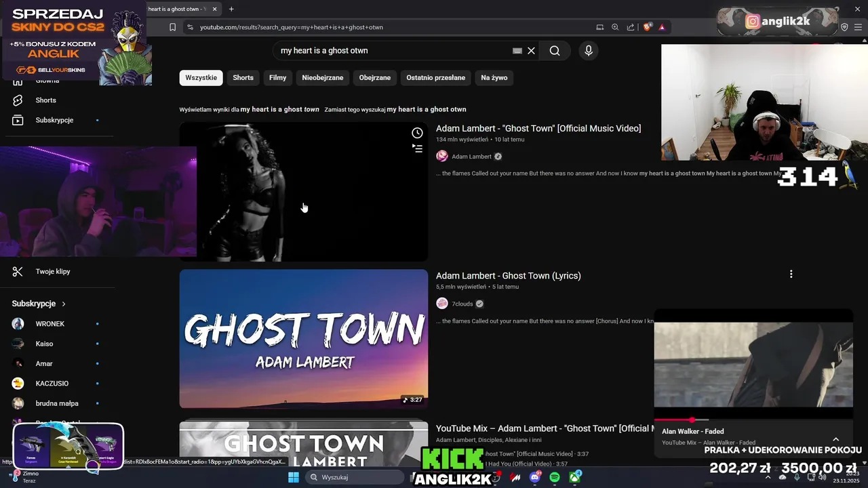The width and height of the screenshot is (868, 488).
Task: Select the Shorts filter chip
Action: [243, 78]
